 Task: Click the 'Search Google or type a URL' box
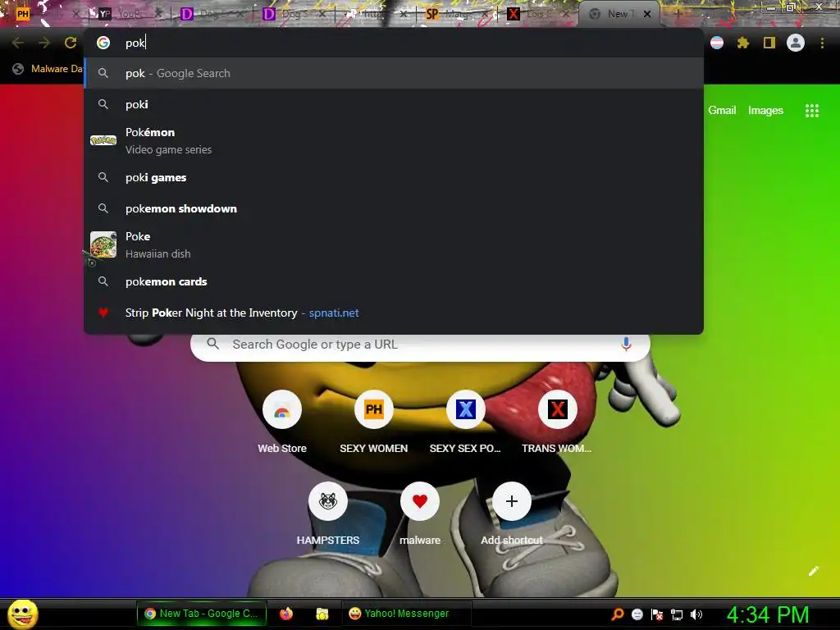tap(420, 344)
